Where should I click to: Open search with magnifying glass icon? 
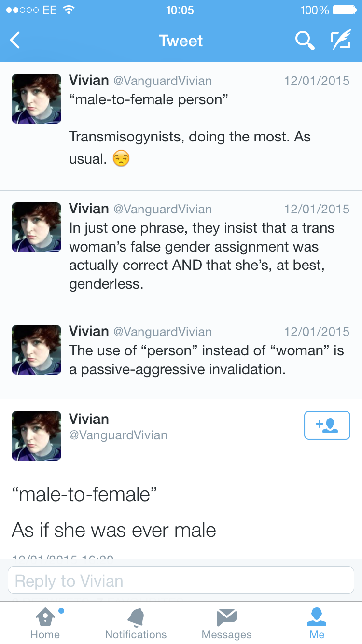pos(305,41)
